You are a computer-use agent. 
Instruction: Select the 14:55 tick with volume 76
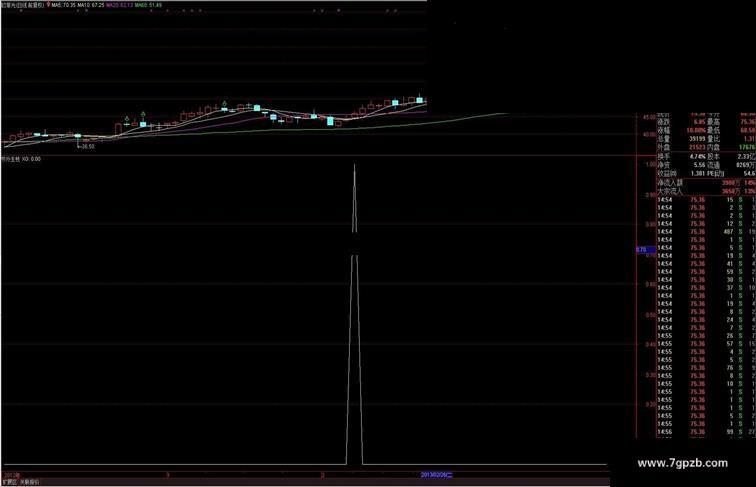coord(706,368)
